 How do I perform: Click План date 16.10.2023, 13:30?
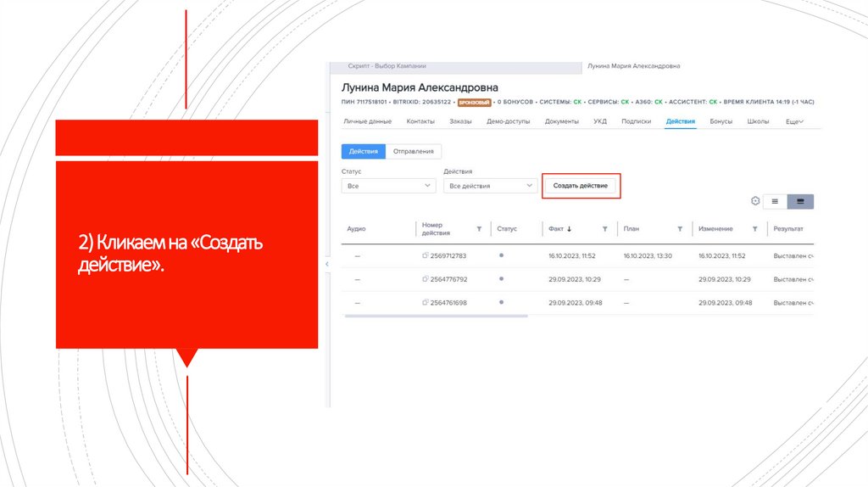[648, 256]
